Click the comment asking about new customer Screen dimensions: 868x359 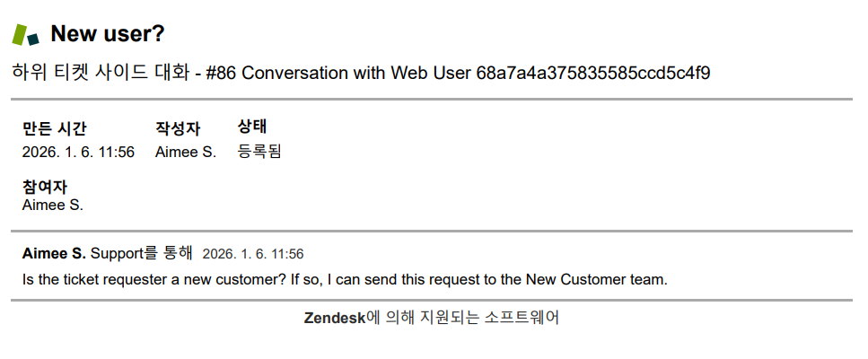[x=345, y=279]
